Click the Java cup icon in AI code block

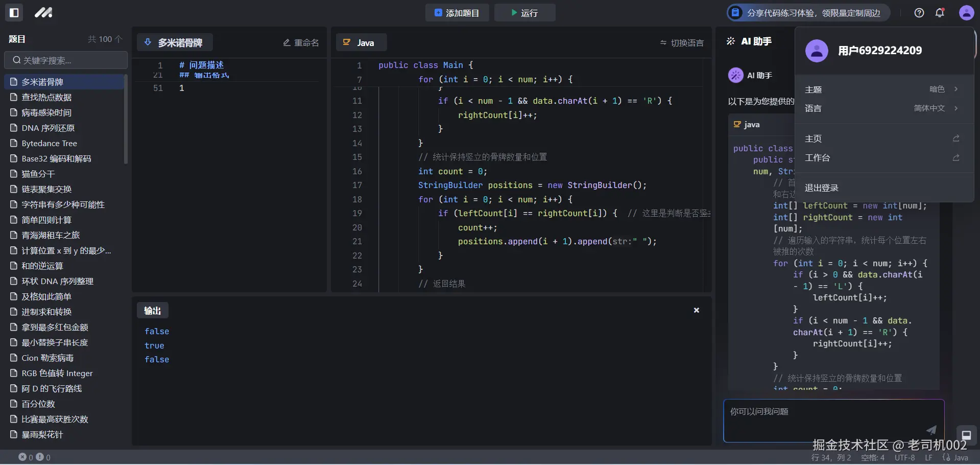pyautogui.click(x=737, y=124)
